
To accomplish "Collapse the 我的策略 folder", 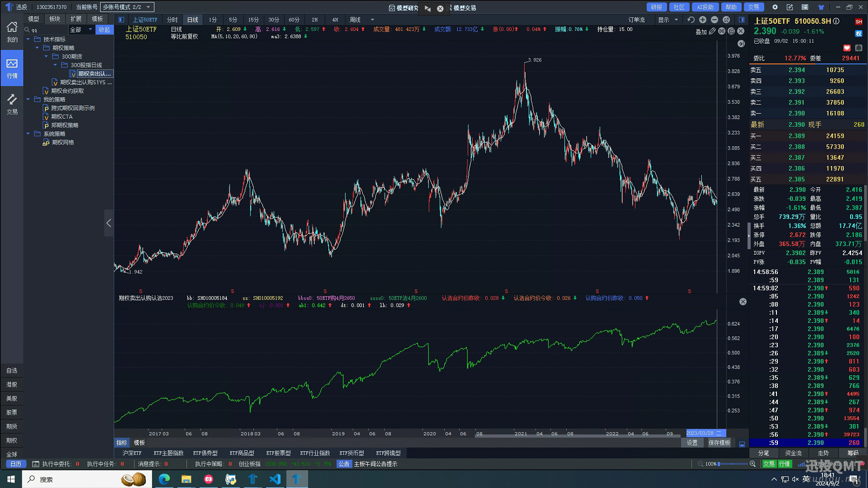I will (x=28, y=99).
